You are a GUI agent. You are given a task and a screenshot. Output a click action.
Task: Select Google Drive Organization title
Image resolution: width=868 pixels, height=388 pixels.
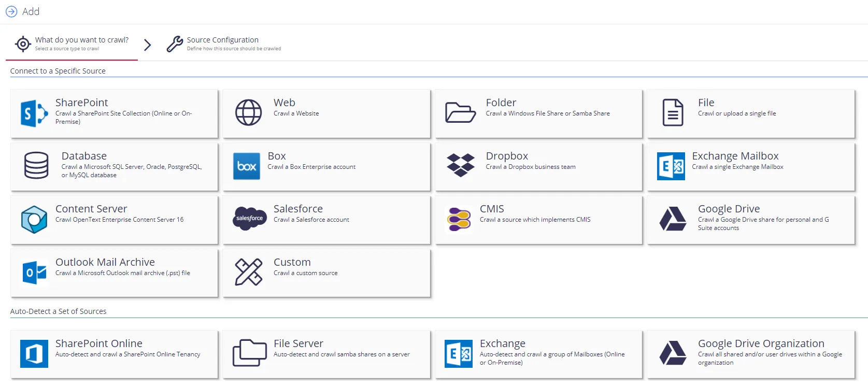(x=761, y=343)
